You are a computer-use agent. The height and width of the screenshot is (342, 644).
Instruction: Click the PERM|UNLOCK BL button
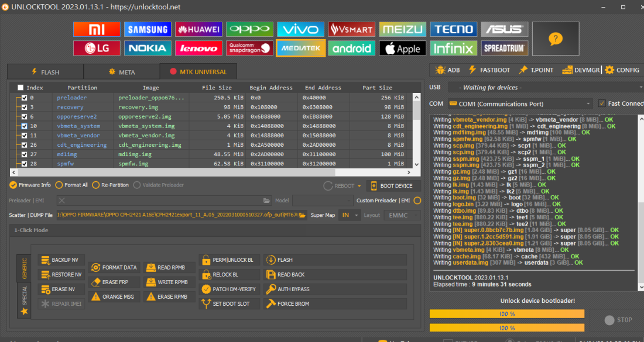pos(229,260)
